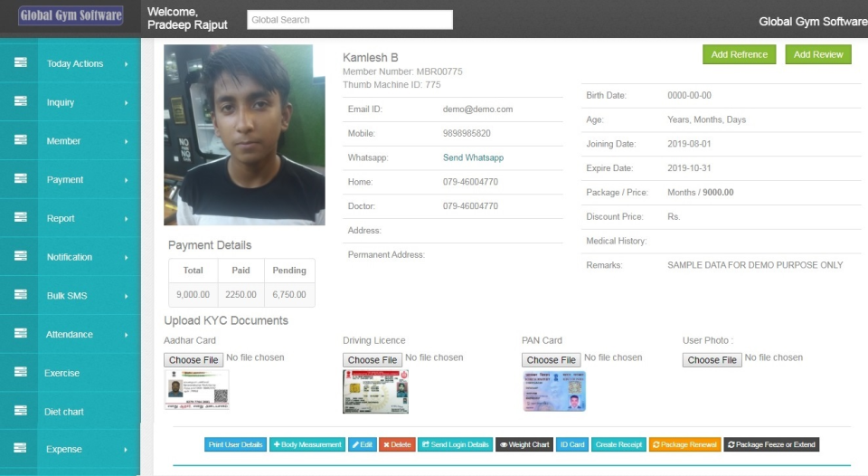Viewport: 868px width, 476px height.
Task: Click joining date 2019-08-01
Action: [x=689, y=144]
